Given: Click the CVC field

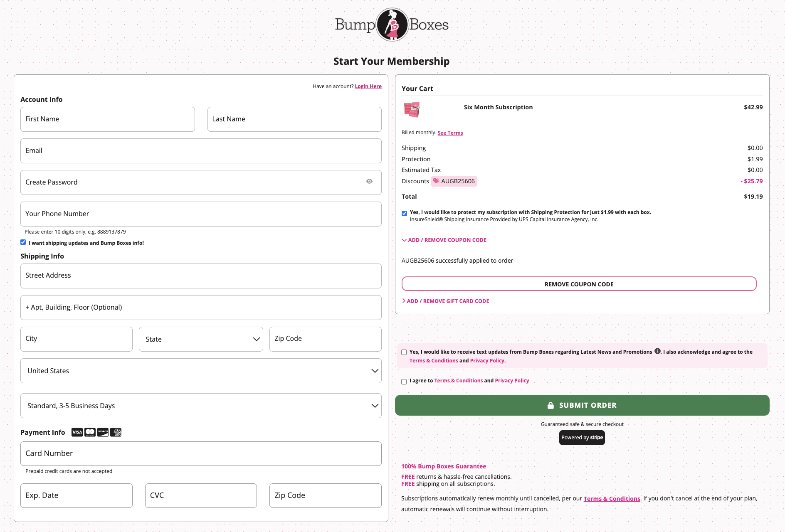Looking at the screenshot, I should pyautogui.click(x=201, y=495).
